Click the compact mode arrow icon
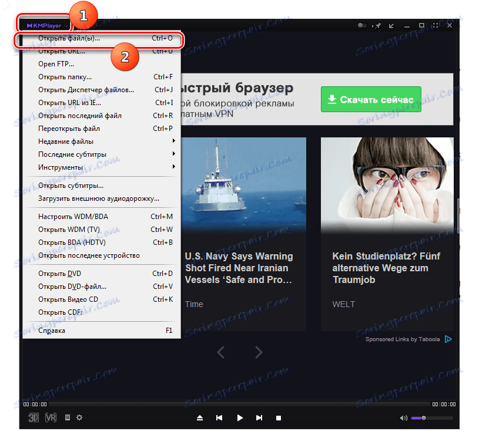 point(391,26)
